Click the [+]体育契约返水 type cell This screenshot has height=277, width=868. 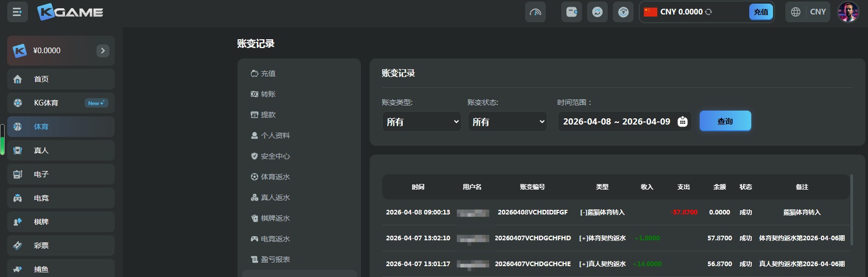pyautogui.click(x=602, y=238)
